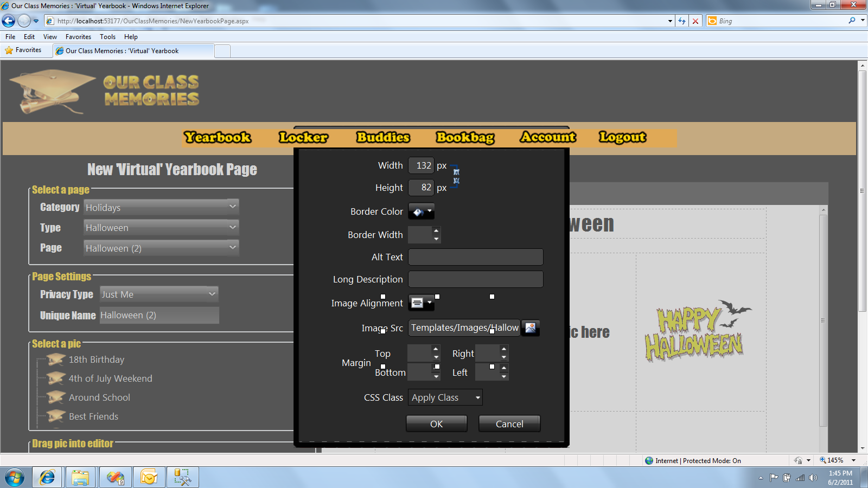Viewport: 868px width, 488px height.
Task: Select the Best Friends album
Action: [x=93, y=416]
